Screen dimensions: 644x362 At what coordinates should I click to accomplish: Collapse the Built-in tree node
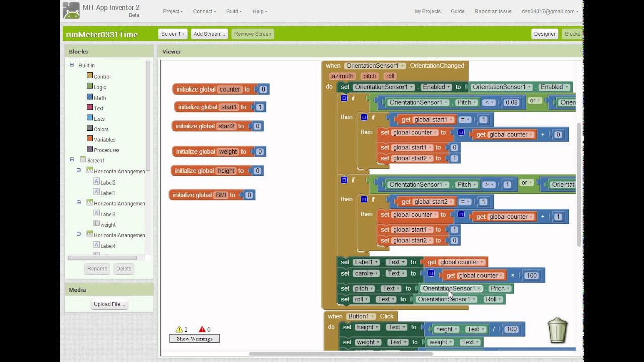(72, 65)
